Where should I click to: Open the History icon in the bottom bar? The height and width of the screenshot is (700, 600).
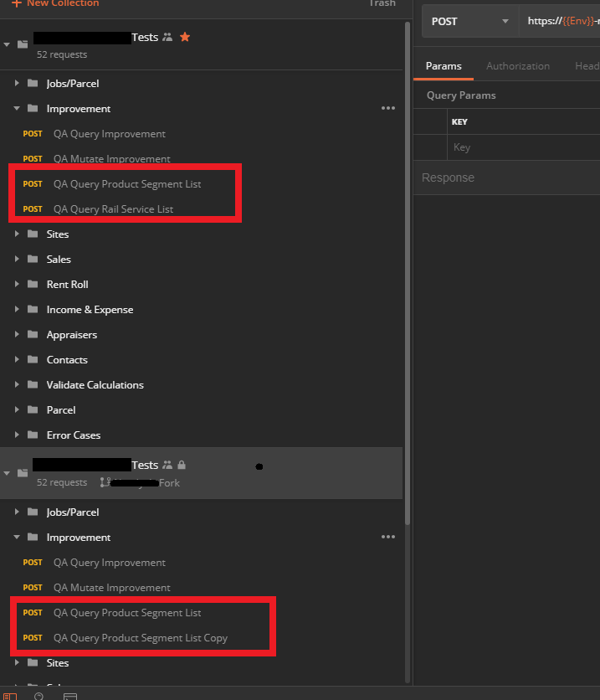[x=38, y=696]
